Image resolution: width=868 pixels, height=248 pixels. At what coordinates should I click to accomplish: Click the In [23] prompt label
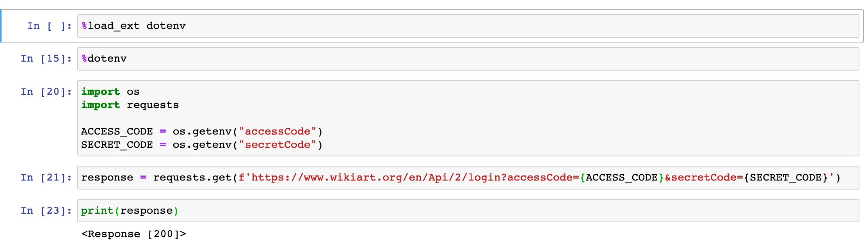click(x=46, y=211)
